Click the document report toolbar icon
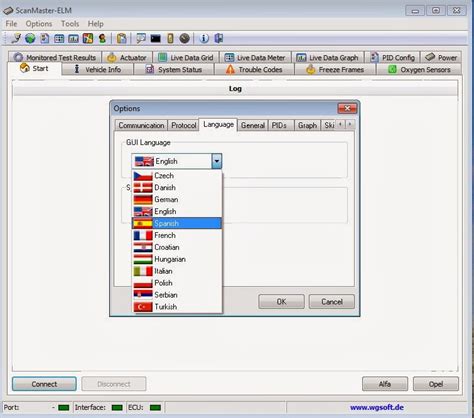The height and width of the screenshot is (418, 474). tap(44, 39)
